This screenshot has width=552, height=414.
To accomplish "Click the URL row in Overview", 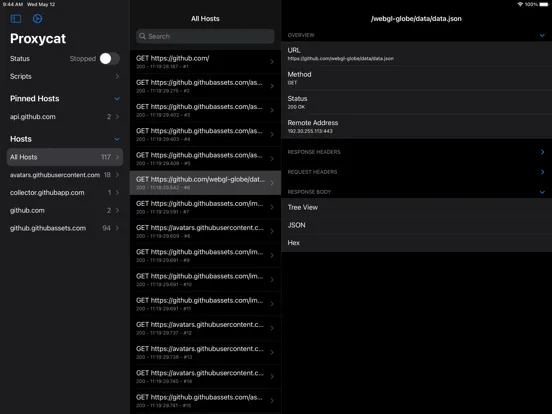I will point(417,54).
